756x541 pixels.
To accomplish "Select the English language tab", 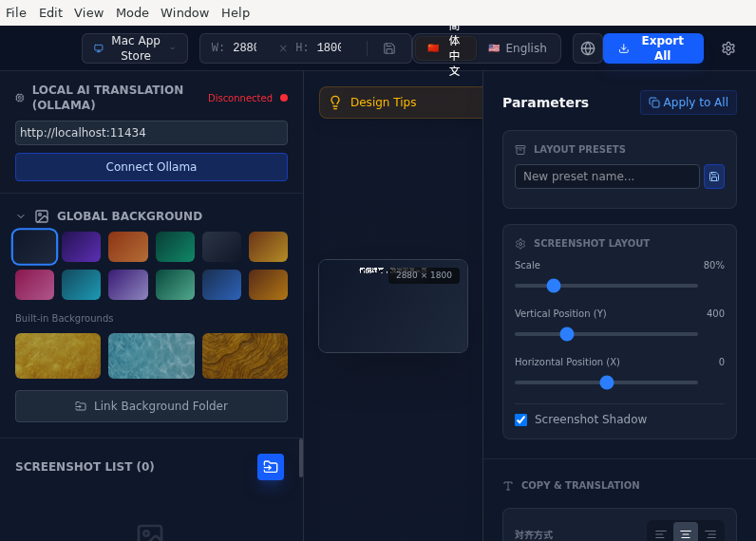I will click(x=518, y=48).
